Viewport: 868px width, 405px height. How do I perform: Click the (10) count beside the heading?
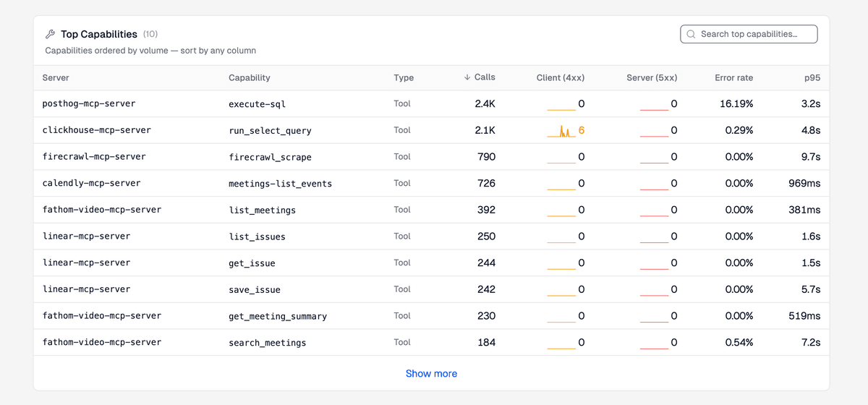(x=150, y=34)
